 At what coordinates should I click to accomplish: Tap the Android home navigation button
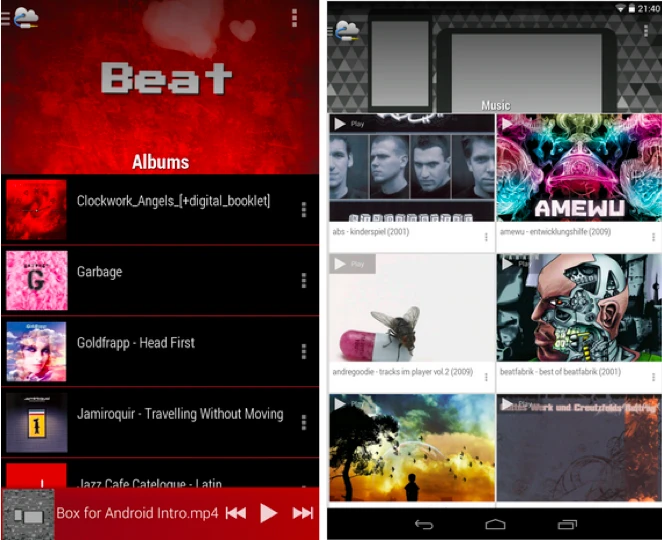tap(495, 524)
